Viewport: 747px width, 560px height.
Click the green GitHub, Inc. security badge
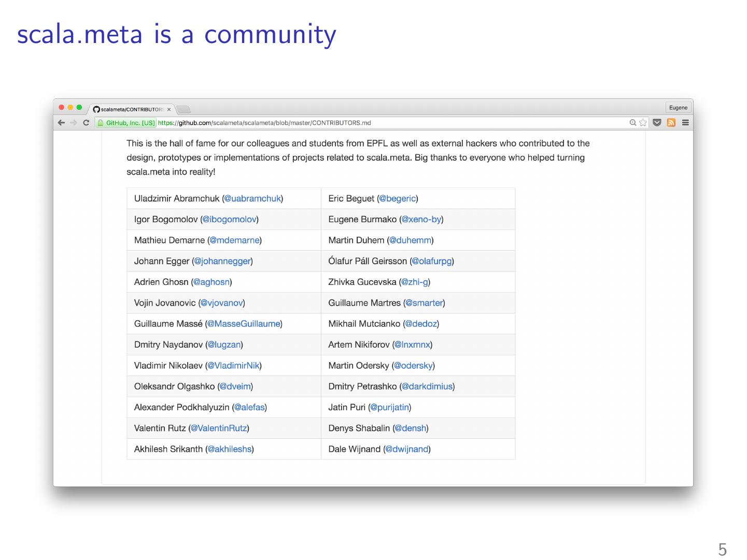point(126,123)
